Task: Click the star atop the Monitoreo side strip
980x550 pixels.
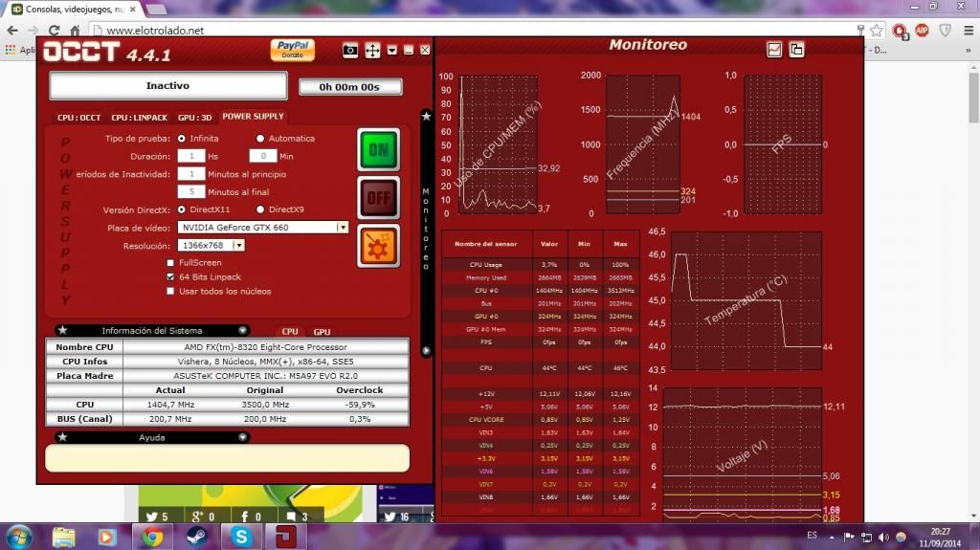Action: tap(426, 117)
